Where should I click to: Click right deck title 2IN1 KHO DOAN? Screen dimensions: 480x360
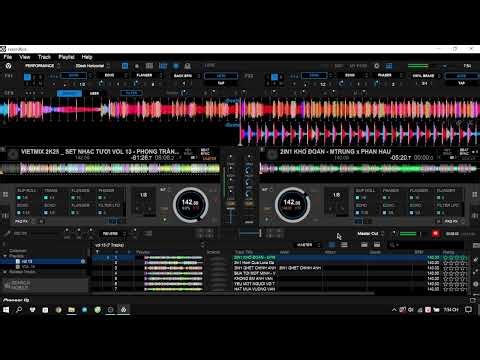tap(335, 152)
